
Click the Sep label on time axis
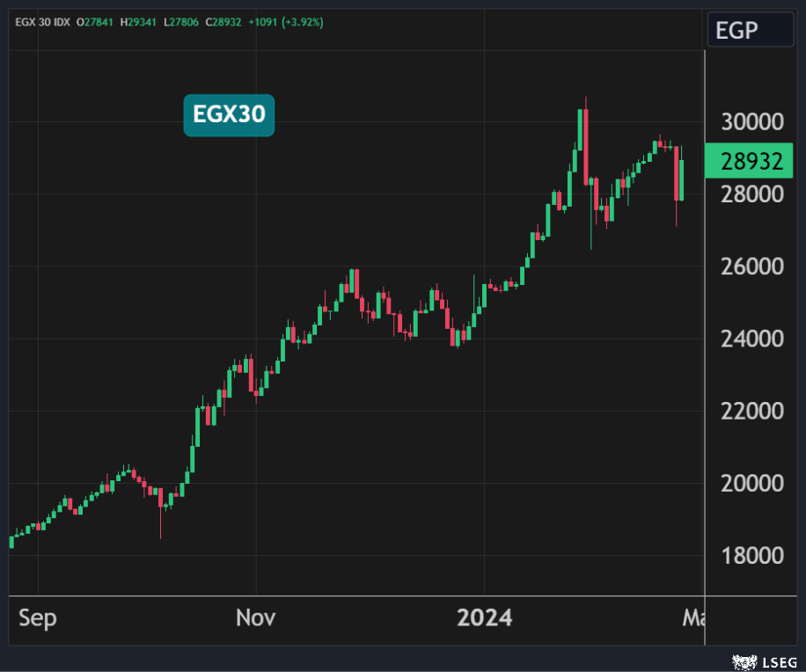tap(38, 618)
